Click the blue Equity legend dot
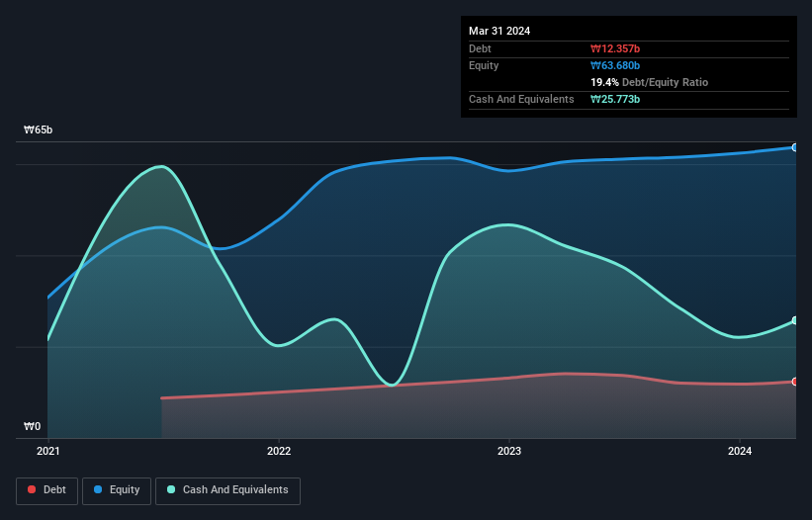 pyautogui.click(x=98, y=489)
